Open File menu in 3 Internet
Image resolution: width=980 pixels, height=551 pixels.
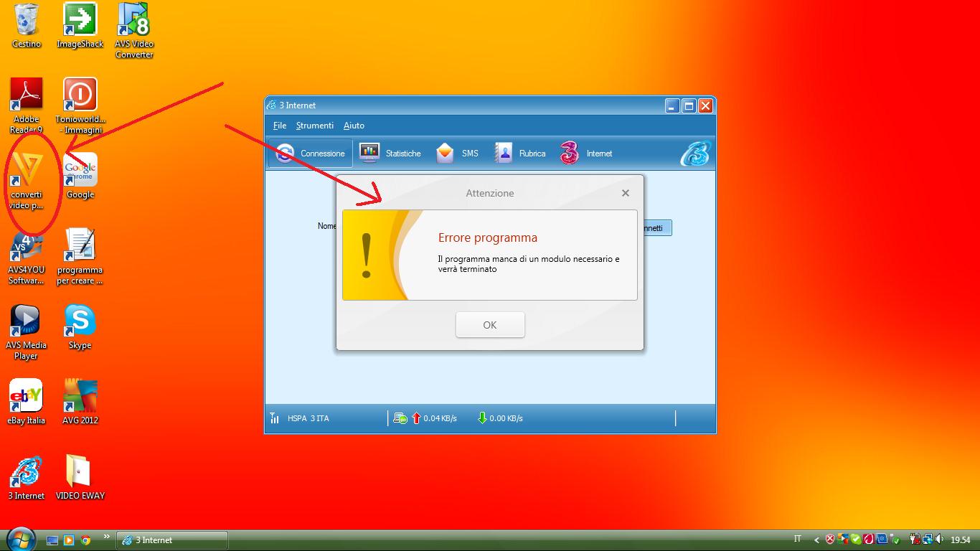click(x=280, y=126)
